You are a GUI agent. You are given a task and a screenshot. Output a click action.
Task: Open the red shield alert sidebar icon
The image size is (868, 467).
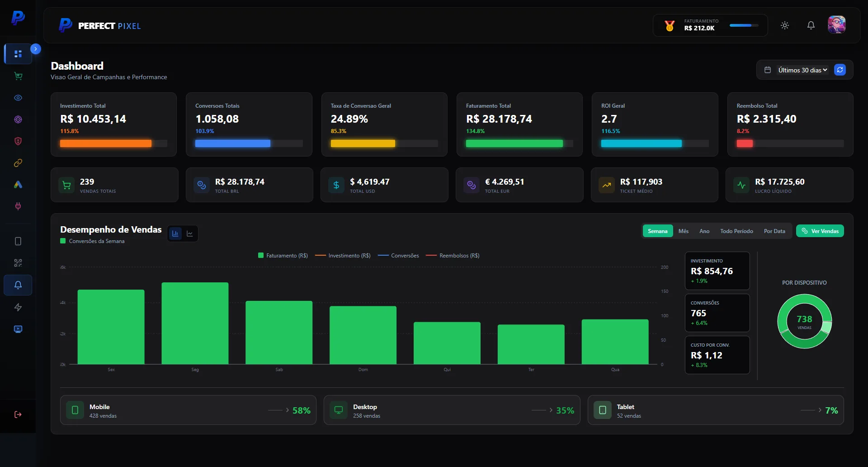[18, 141]
